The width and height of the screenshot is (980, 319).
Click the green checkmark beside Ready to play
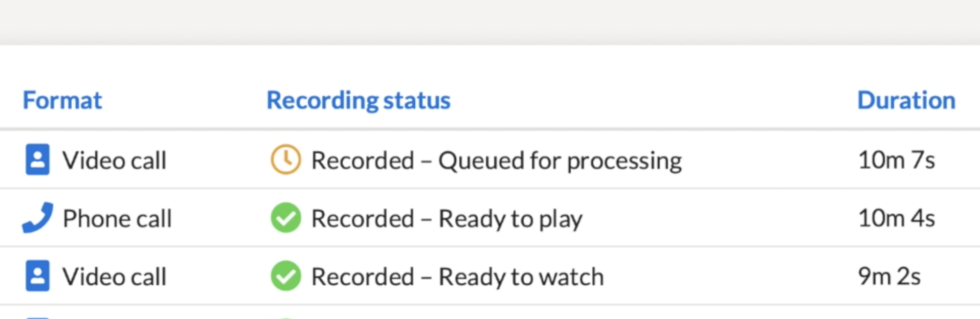click(285, 218)
